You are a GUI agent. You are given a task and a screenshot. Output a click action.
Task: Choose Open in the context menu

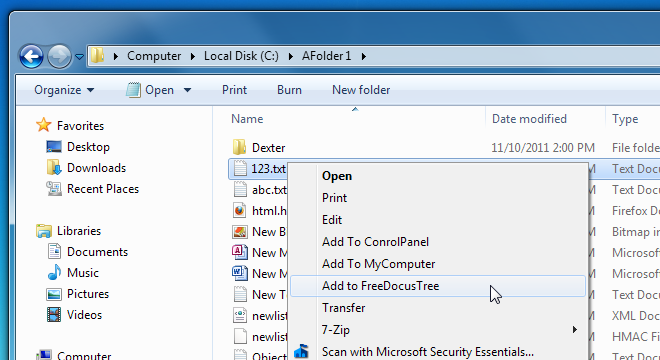438,176
